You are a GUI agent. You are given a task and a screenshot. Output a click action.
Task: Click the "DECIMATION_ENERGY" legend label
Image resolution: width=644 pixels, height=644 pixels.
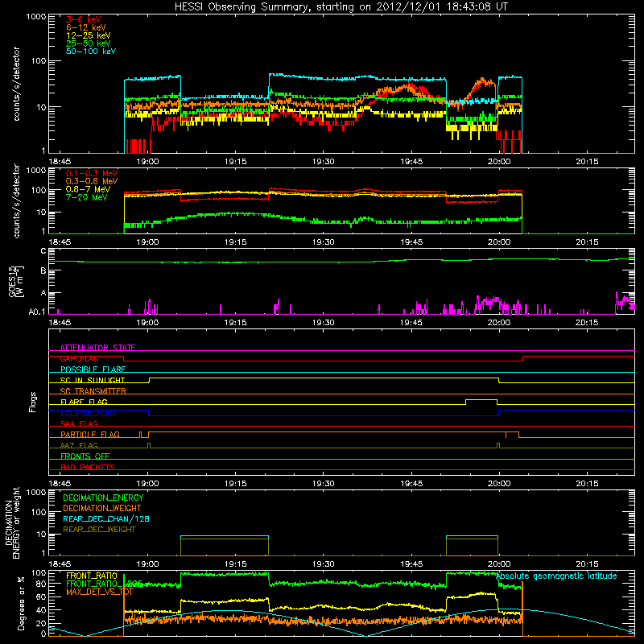point(103,497)
